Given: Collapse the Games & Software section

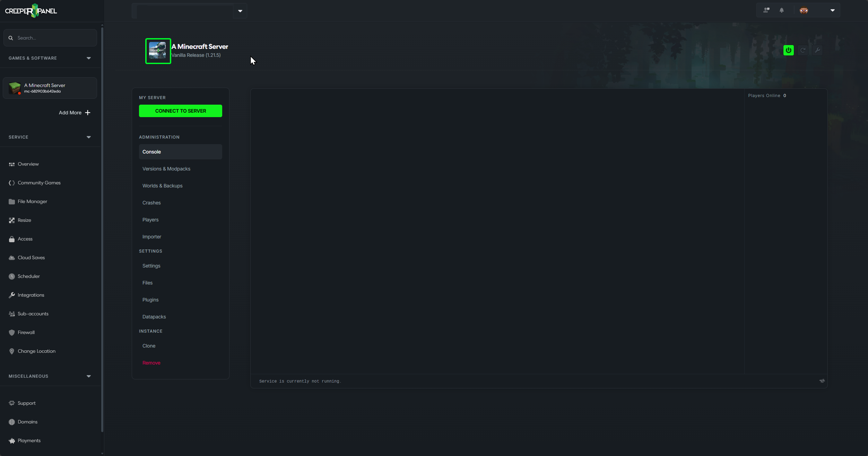Looking at the screenshot, I should 89,58.
